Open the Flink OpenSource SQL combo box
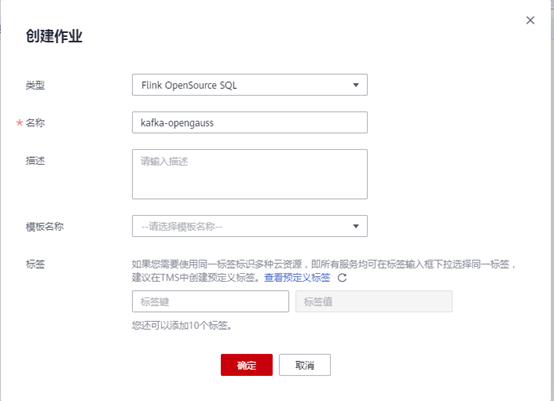 coord(250,85)
